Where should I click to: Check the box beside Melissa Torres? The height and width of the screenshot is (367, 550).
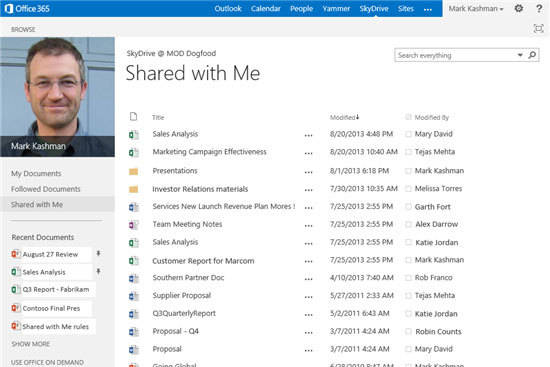tap(408, 189)
